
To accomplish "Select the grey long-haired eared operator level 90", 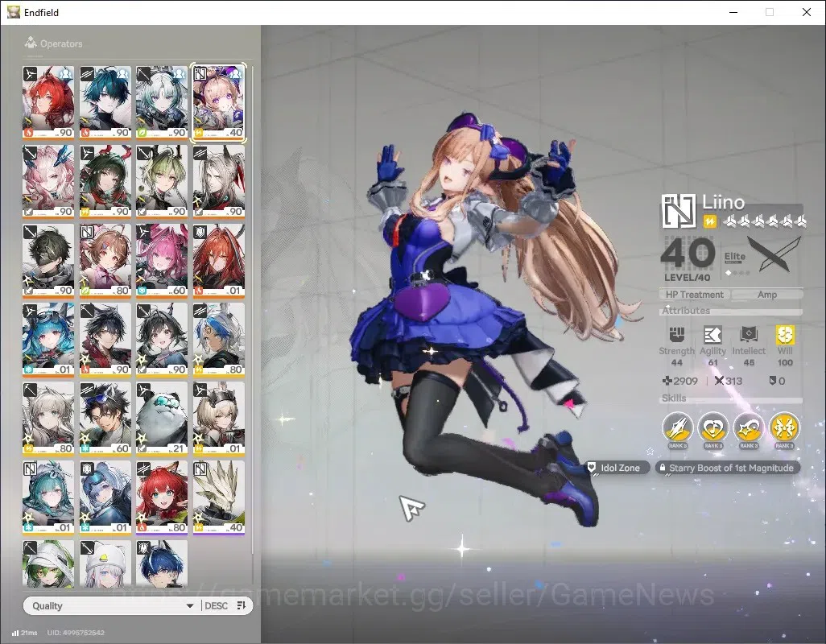I will [219, 181].
